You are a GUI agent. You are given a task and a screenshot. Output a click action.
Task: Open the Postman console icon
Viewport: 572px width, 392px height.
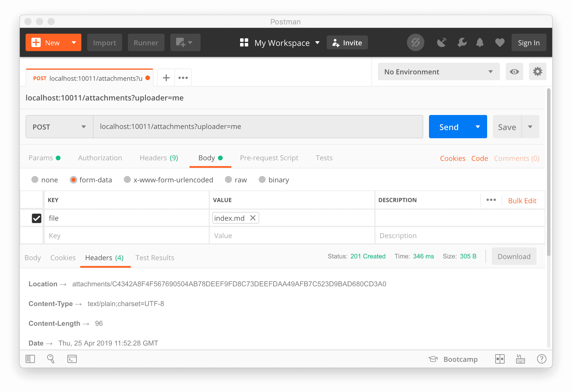pos(72,359)
